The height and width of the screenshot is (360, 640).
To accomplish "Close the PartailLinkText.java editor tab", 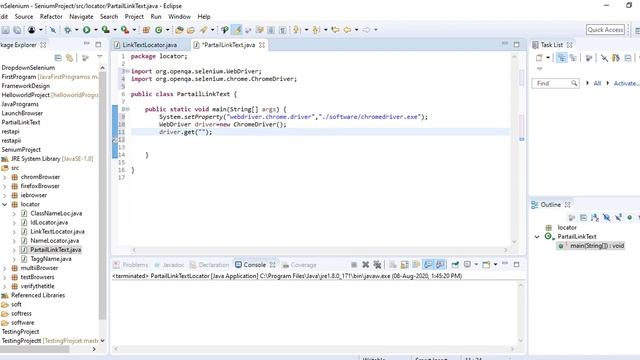I will [x=262, y=45].
